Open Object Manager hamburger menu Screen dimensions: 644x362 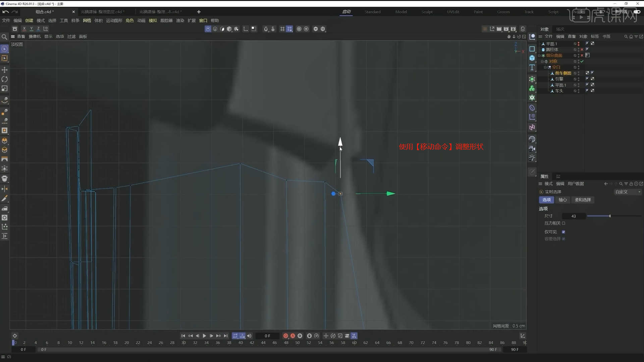pyautogui.click(x=540, y=37)
